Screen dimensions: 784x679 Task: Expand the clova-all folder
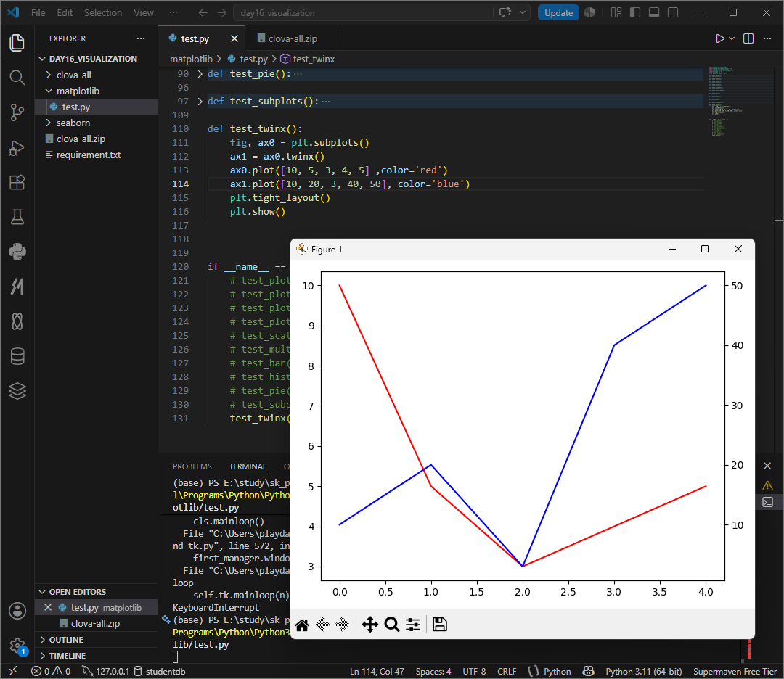(x=49, y=75)
